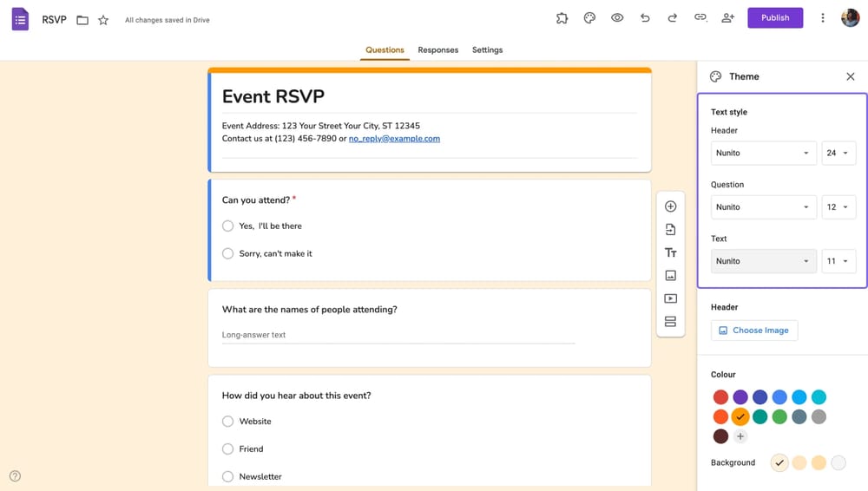This screenshot has width=868, height=491.
Task: Switch to the Responses tab
Action: pyautogui.click(x=437, y=50)
